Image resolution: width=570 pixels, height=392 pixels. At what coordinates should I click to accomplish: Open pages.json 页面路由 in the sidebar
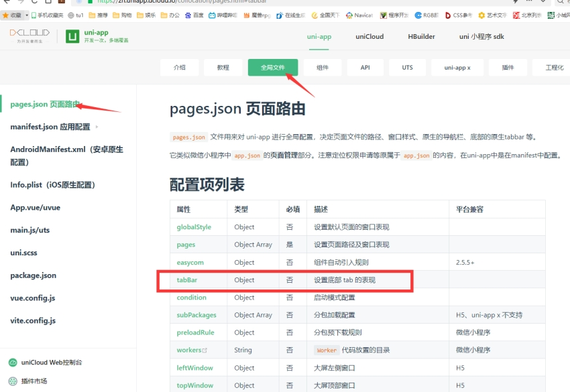[45, 105]
